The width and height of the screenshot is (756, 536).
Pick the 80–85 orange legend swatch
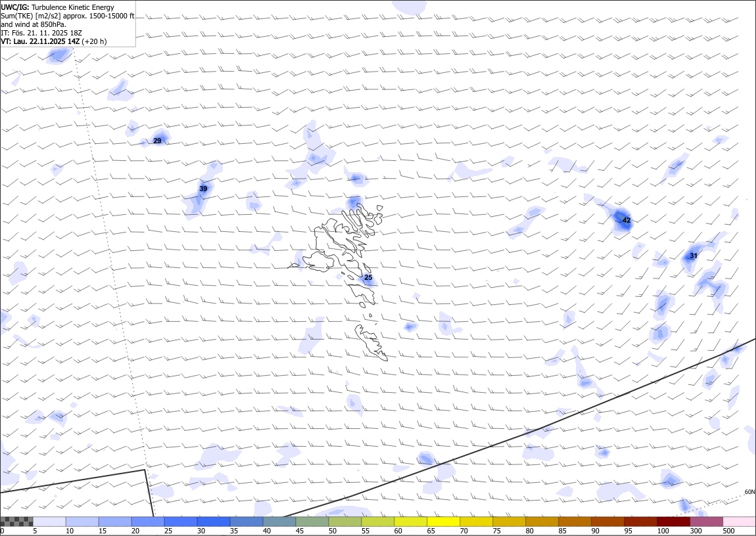[x=542, y=522]
